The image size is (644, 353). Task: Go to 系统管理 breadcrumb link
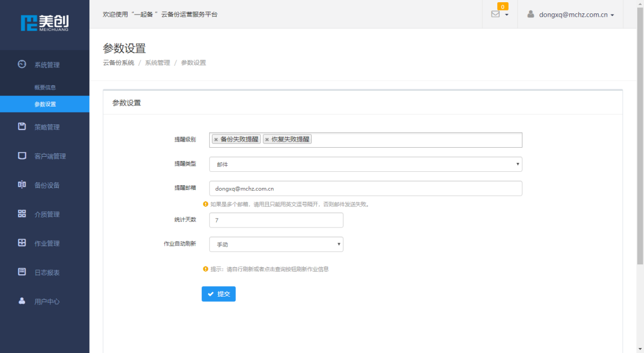pyautogui.click(x=157, y=62)
